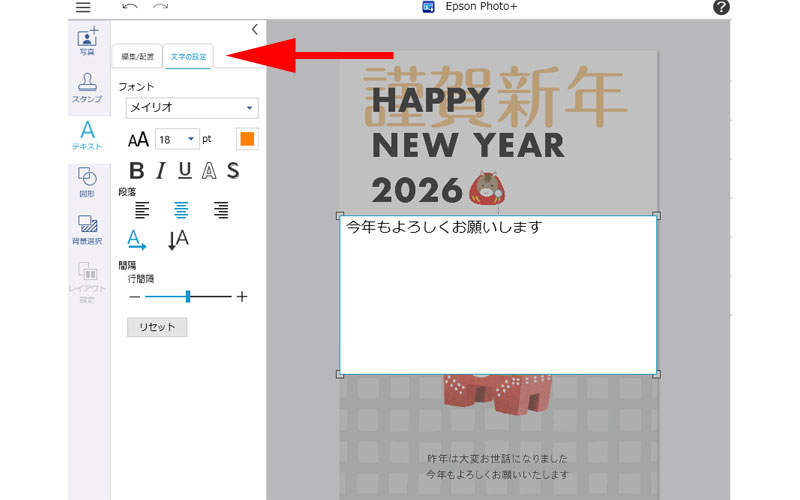Viewport: 800px width, 500px height.
Task: Open the 背景選択 background selection
Action: (87, 230)
